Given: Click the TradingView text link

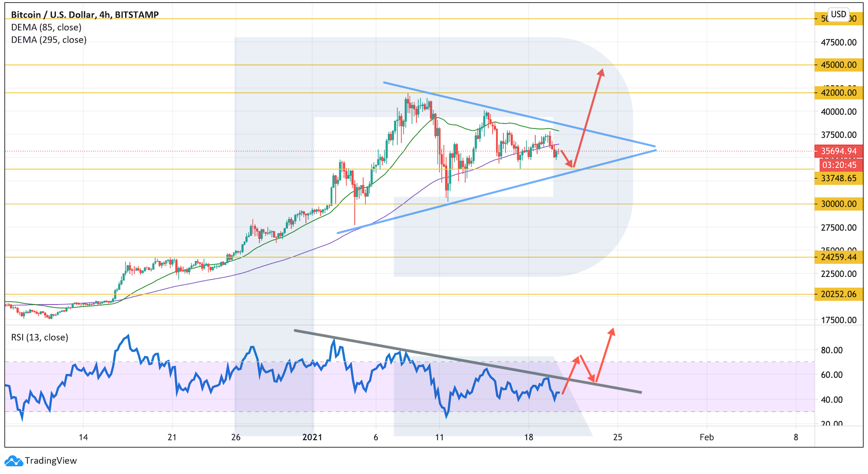Looking at the screenshot, I should tap(51, 461).
